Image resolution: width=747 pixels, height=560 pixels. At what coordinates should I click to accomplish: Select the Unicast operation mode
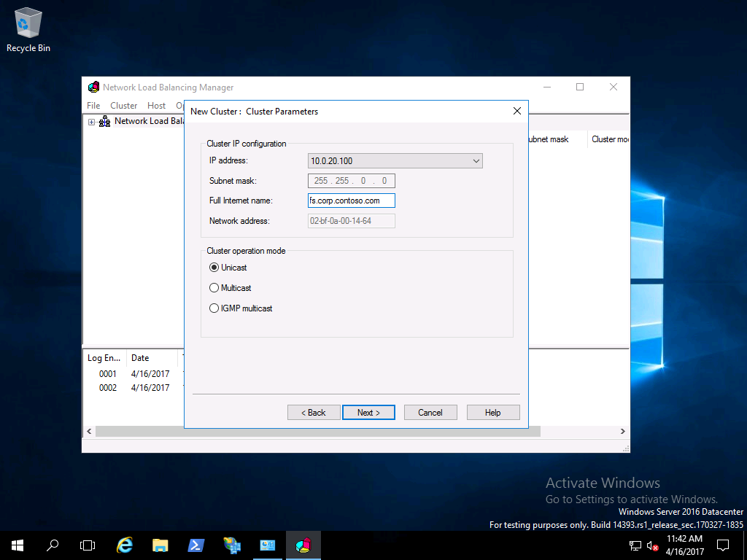tap(214, 268)
